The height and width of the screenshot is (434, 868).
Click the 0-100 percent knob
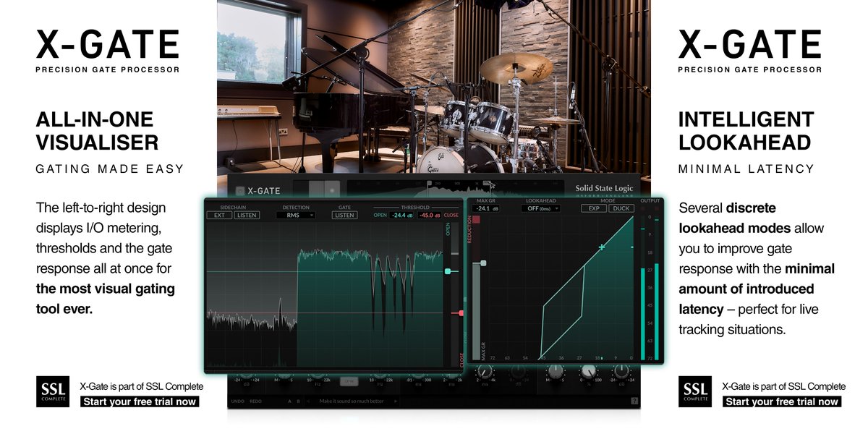coord(589,373)
